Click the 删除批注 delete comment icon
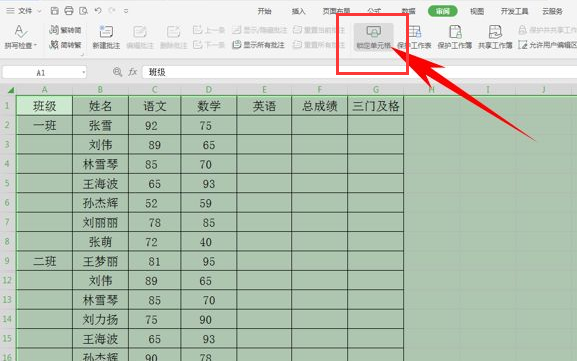 [x=173, y=37]
